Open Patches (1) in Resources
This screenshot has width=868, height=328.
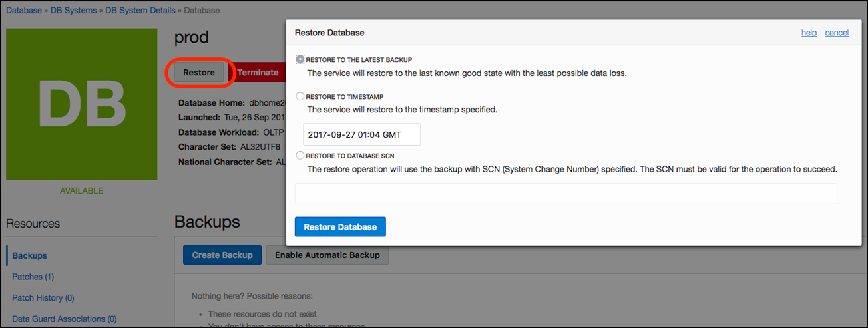click(x=33, y=277)
